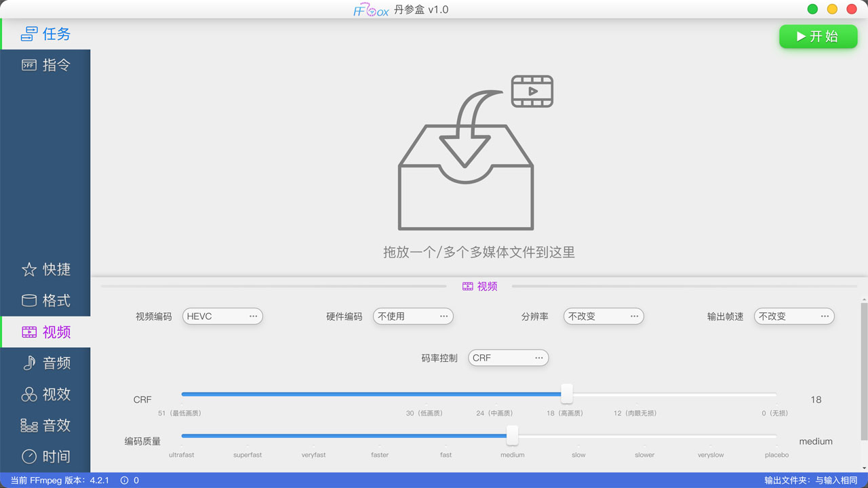The width and height of the screenshot is (868, 488).
Task: Click the video effects circles icon
Action: pyautogui.click(x=29, y=394)
